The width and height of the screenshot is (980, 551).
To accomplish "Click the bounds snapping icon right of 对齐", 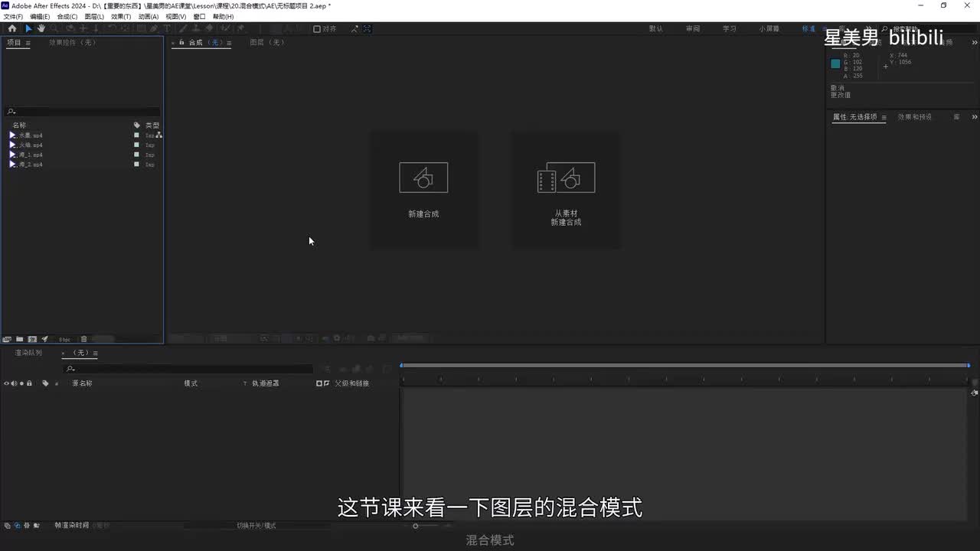I will coord(367,29).
